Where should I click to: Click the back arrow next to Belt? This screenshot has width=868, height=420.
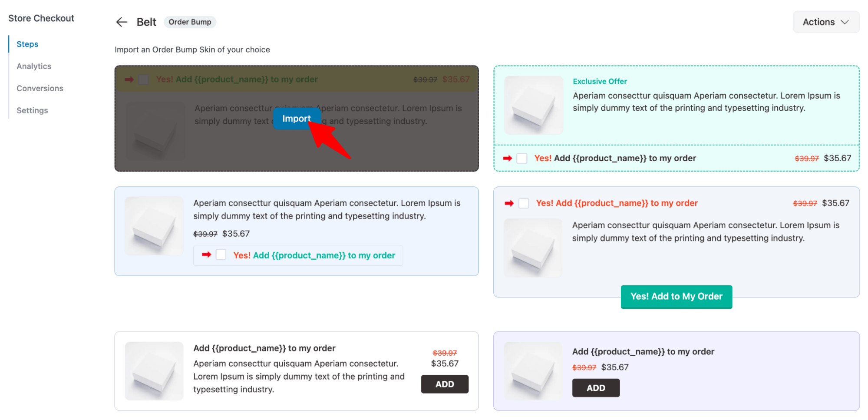121,22
